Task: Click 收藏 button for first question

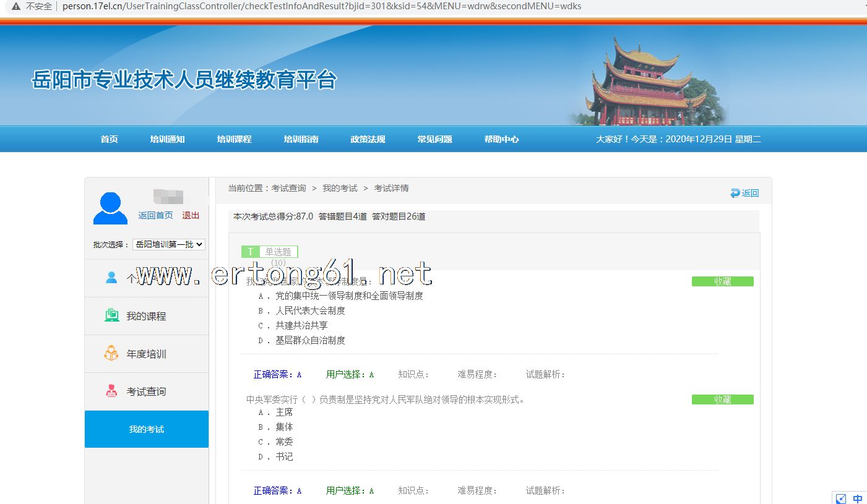Action: point(722,281)
